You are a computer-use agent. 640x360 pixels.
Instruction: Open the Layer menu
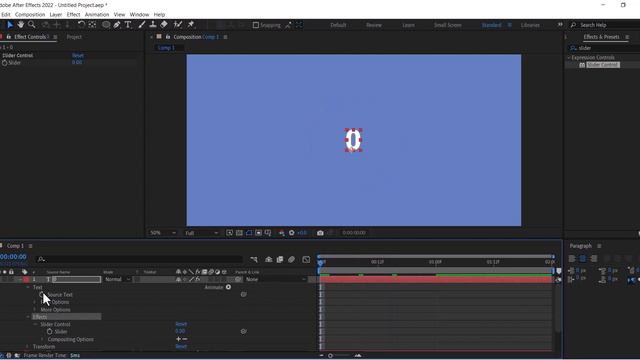pyautogui.click(x=56, y=14)
